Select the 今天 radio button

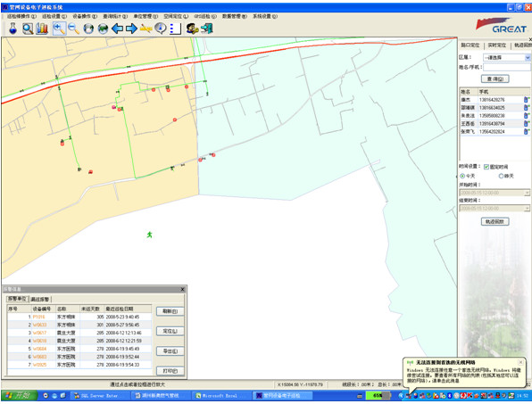click(x=462, y=176)
